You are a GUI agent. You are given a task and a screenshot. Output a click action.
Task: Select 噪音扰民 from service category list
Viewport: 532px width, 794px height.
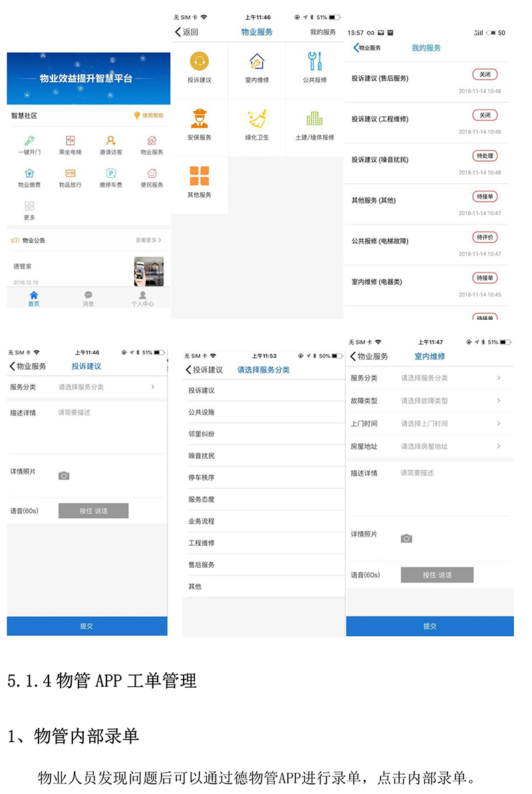pos(201,456)
